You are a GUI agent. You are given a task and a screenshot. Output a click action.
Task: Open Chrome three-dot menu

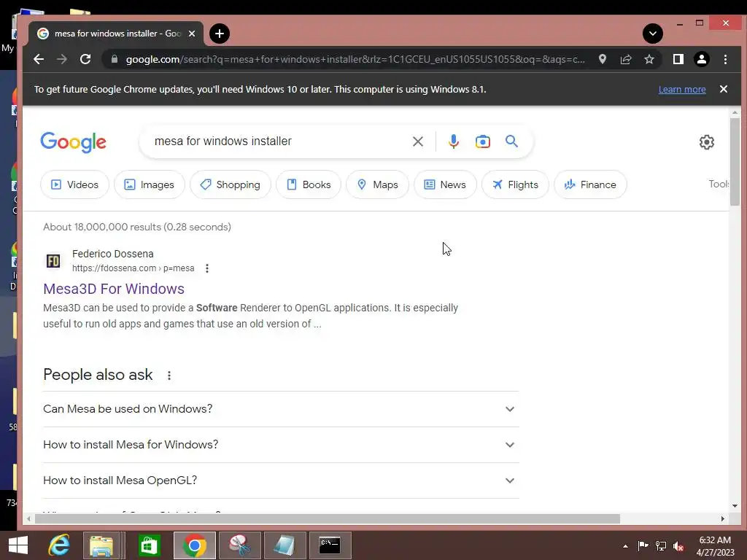[x=725, y=59]
